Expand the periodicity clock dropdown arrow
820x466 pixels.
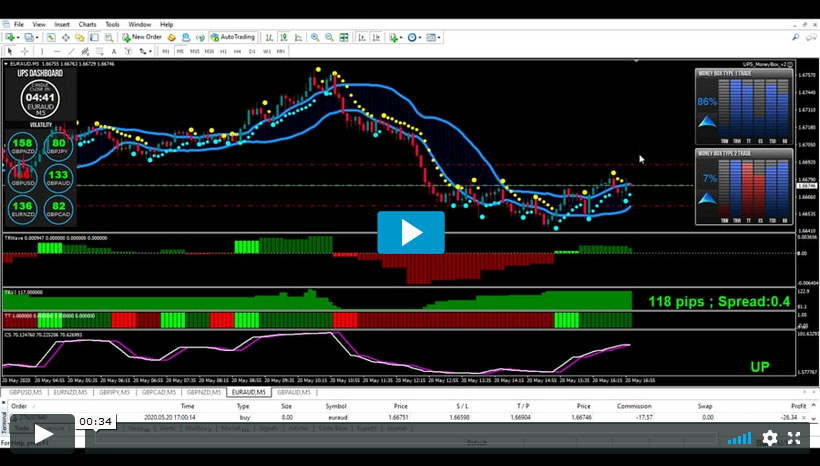click(x=419, y=37)
